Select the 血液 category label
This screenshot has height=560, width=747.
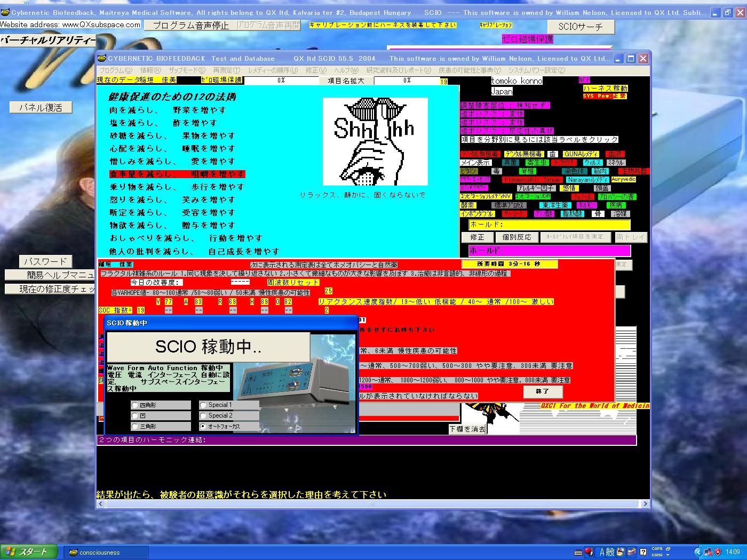[615, 154]
